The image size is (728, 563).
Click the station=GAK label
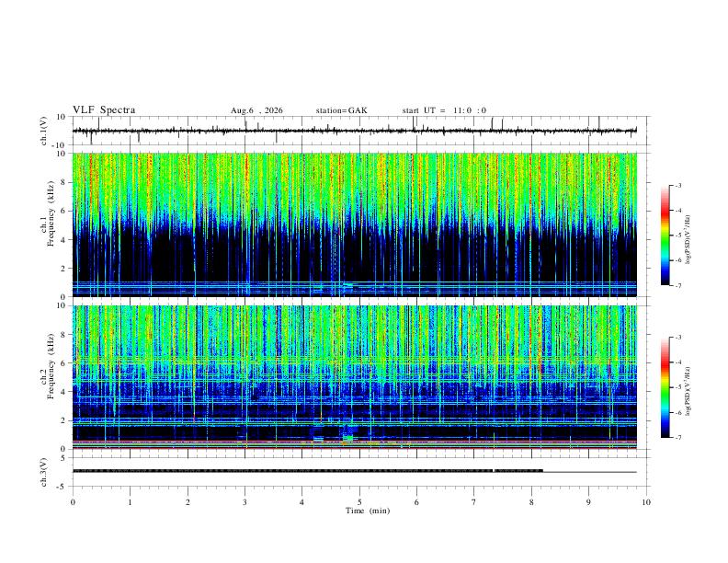click(341, 110)
